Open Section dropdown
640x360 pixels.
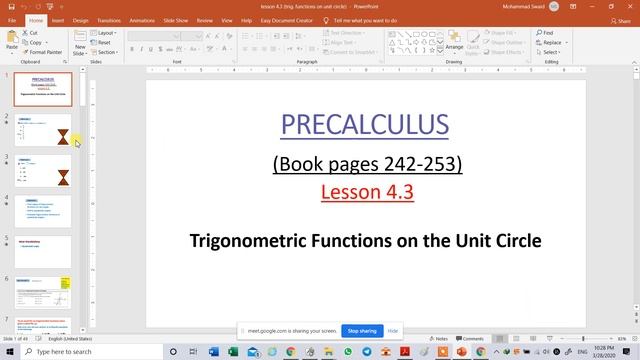point(104,52)
